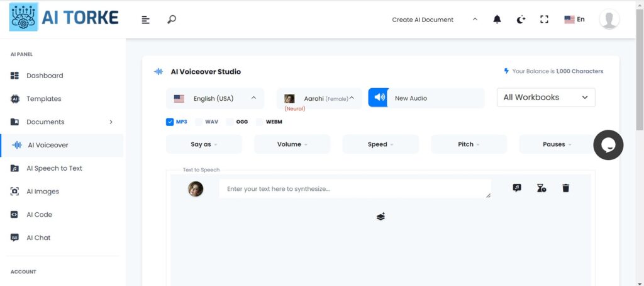Click the AI Voiceover Studio waveform icon
The image size is (644, 286).
point(158,72)
